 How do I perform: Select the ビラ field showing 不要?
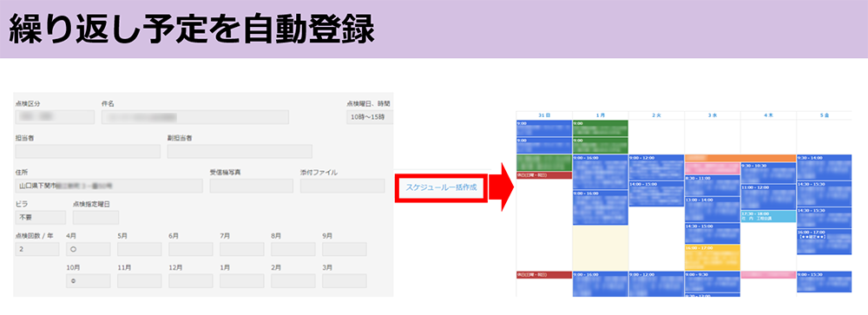41,218
